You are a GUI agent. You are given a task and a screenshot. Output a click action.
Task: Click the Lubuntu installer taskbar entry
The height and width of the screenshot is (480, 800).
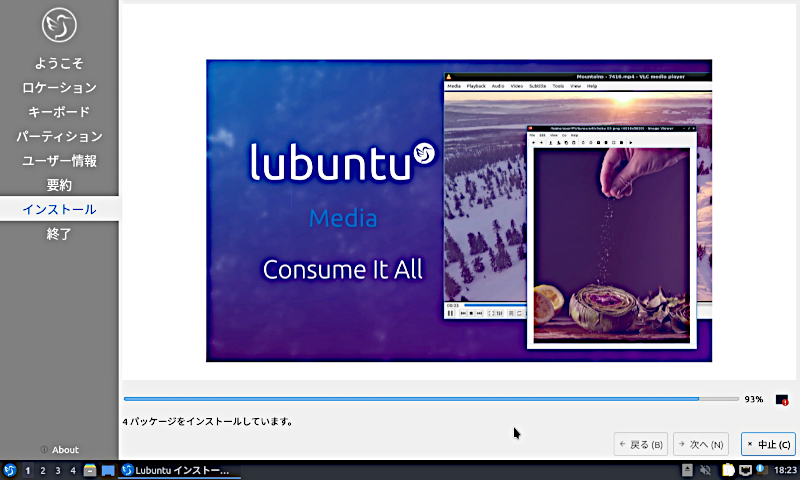click(x=179, y=470)
